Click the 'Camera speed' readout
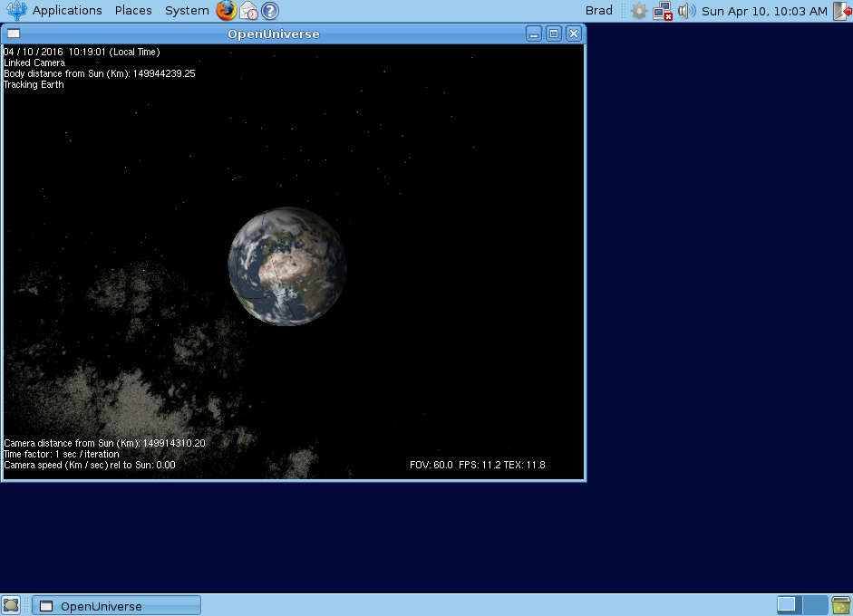Screen dimensions: 853x616 (x=90, y=465)
